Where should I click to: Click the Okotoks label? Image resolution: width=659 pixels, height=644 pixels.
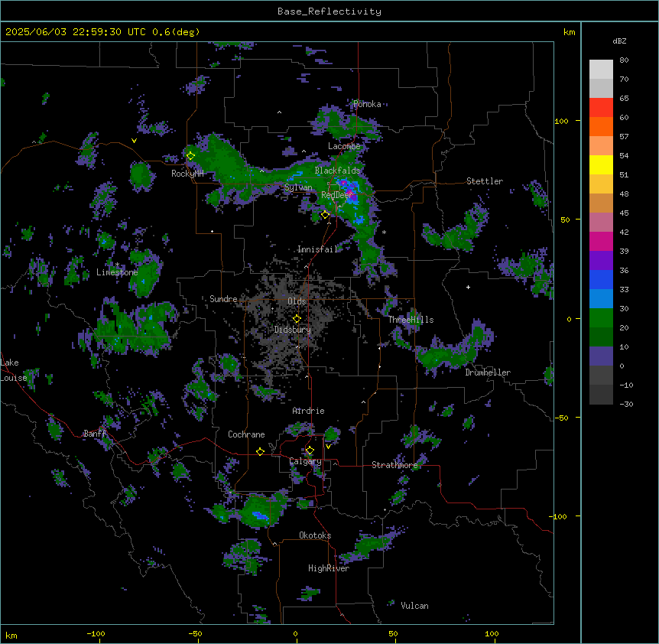click(x=315, y=535)
